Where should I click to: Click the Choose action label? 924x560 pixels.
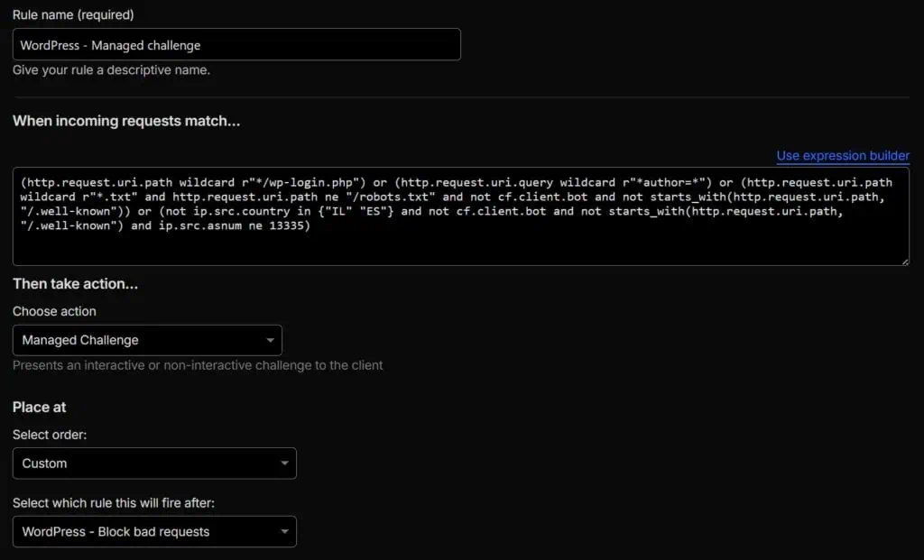pyautogui.click(x=54, y=311)
